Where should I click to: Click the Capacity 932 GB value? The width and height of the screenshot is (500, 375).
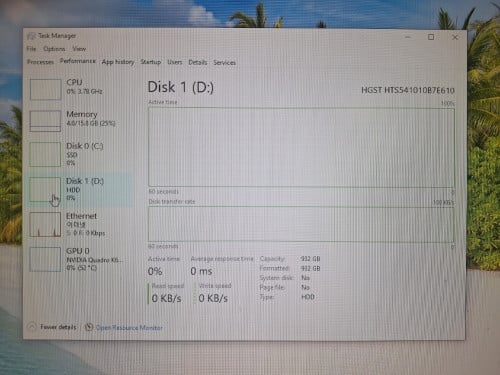(310, 259)
